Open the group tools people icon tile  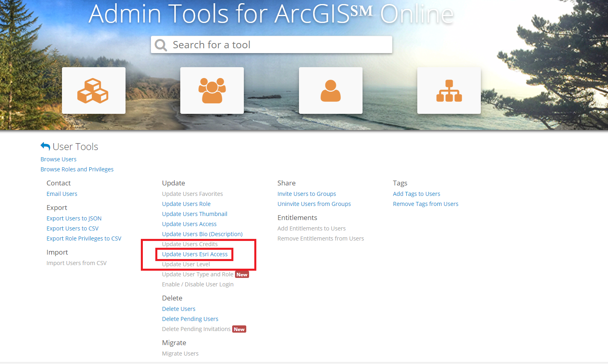pyautogui.click(x=212, y=90)
